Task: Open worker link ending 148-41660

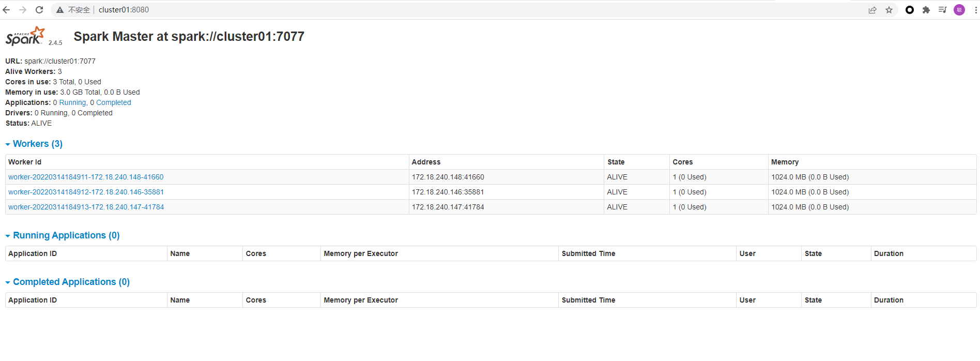Action: point(86,177)
